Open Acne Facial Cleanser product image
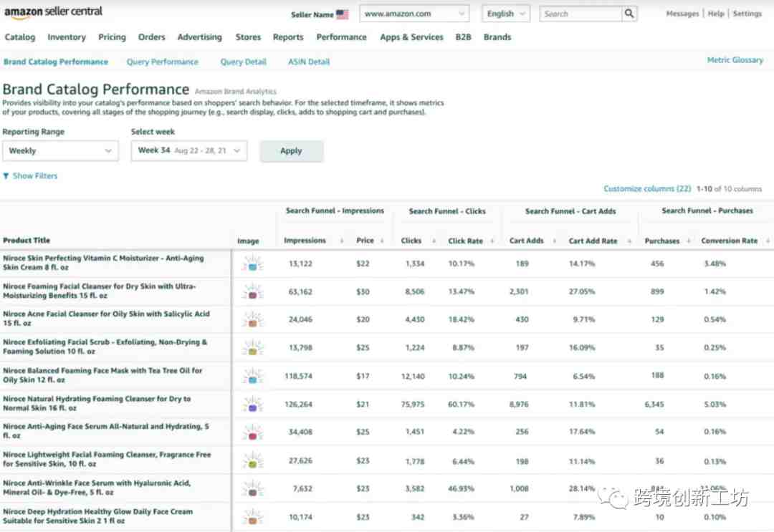This screenshot has width=774, height=532. pos(252,320)
